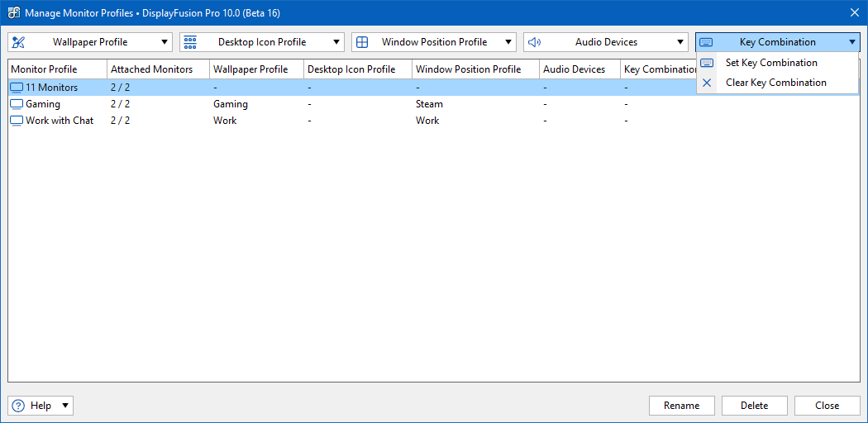The width and height of the screenshot is (868, 423).
Task: Click the audio speaker icon
Action: point(534,42)
